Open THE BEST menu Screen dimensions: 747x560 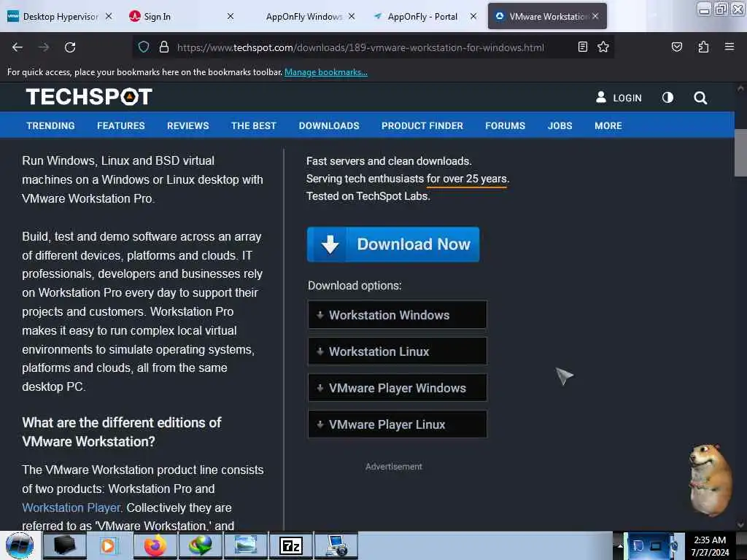(253, 125)
